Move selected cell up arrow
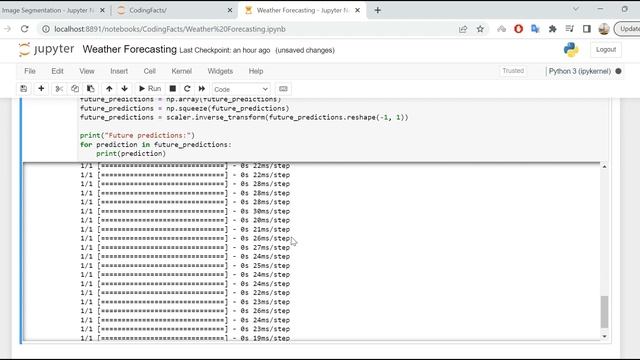640x360 pixels. (109, 89)
